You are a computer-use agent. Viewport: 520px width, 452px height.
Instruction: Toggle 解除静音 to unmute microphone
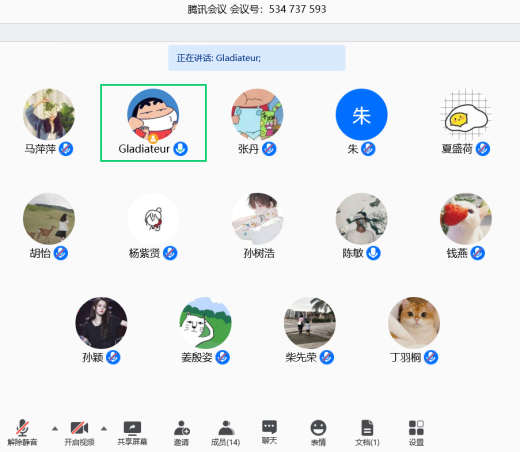[x=22, y=433]
